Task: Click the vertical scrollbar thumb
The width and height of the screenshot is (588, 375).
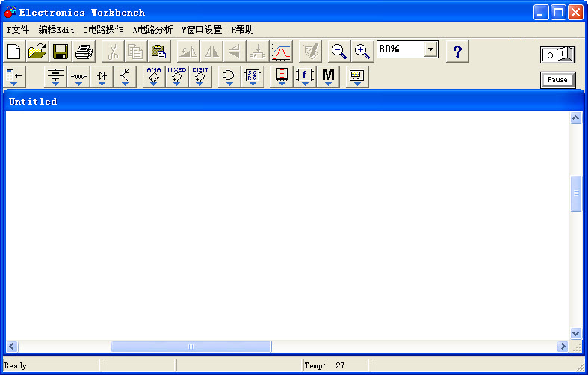Action: pos(576,193)
